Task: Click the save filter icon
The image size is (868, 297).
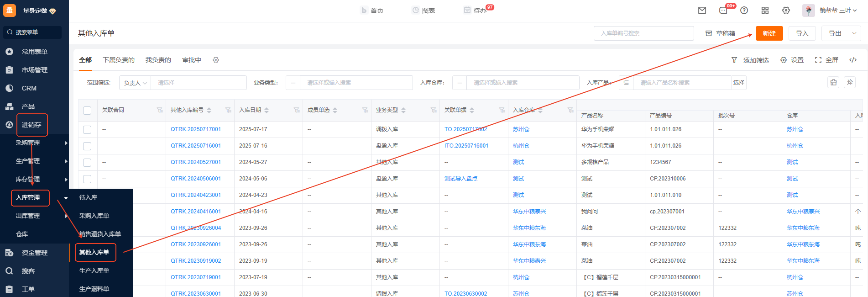Action: click(x=833, y=82)
